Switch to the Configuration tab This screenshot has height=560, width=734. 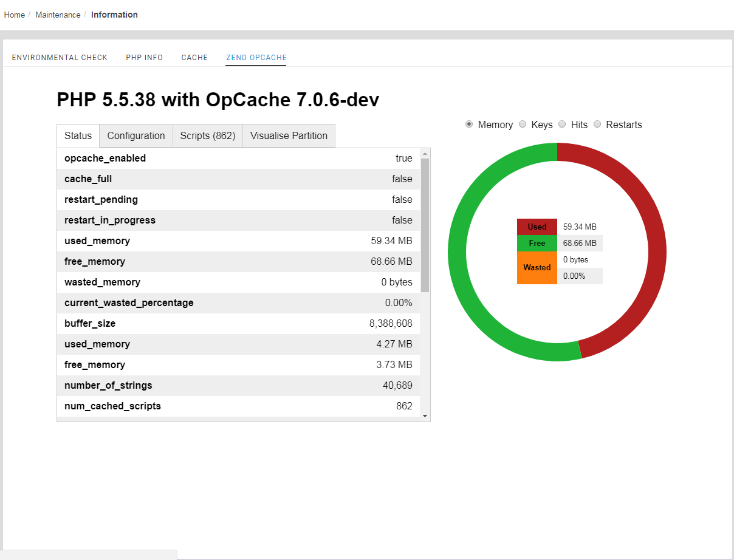click(x=136, y=136)
